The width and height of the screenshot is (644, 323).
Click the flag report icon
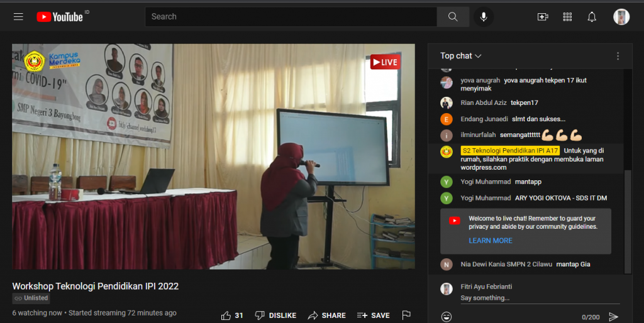pos(406,315)
